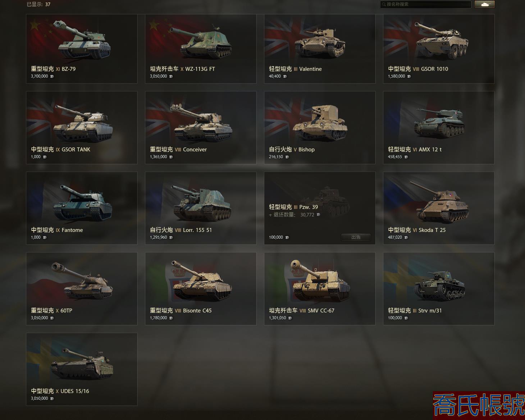Select the Fantome medium tank image

[82, 202]
